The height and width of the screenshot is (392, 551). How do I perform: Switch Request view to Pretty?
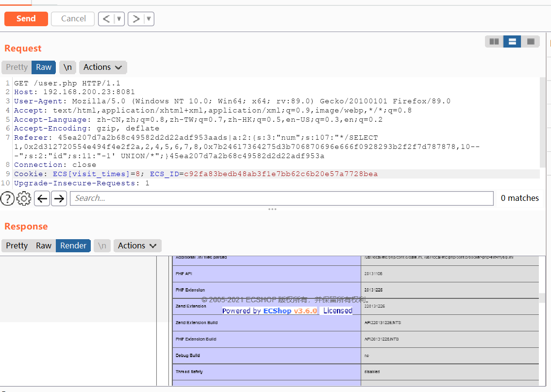[17, 67]
